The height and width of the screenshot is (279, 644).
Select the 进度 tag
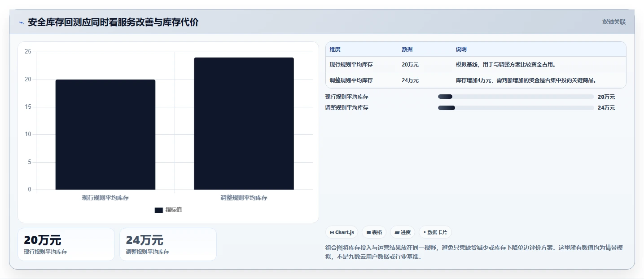(403, 232)
